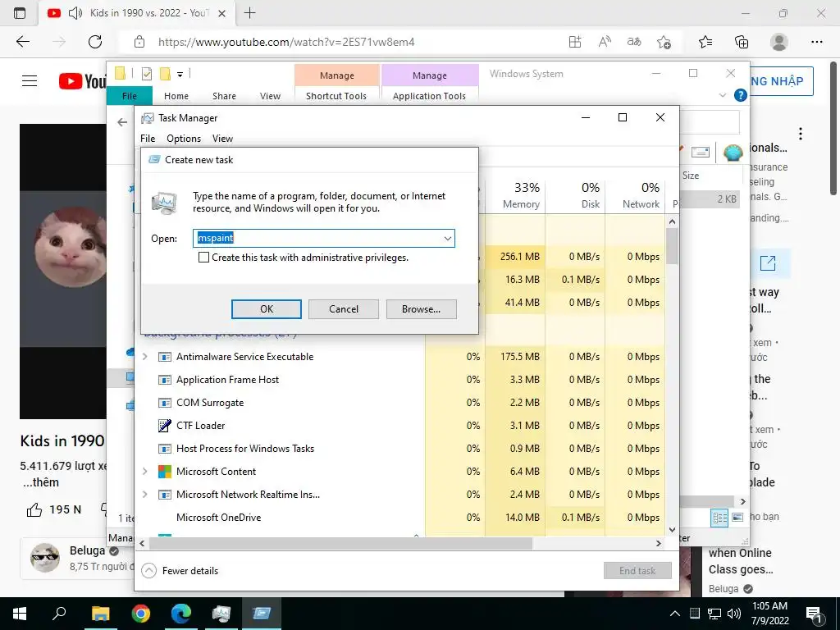Viewport: 840px width, 630px height.
Task: Tick the administrative privileges checkbox
Action: [x=203, y=257]
